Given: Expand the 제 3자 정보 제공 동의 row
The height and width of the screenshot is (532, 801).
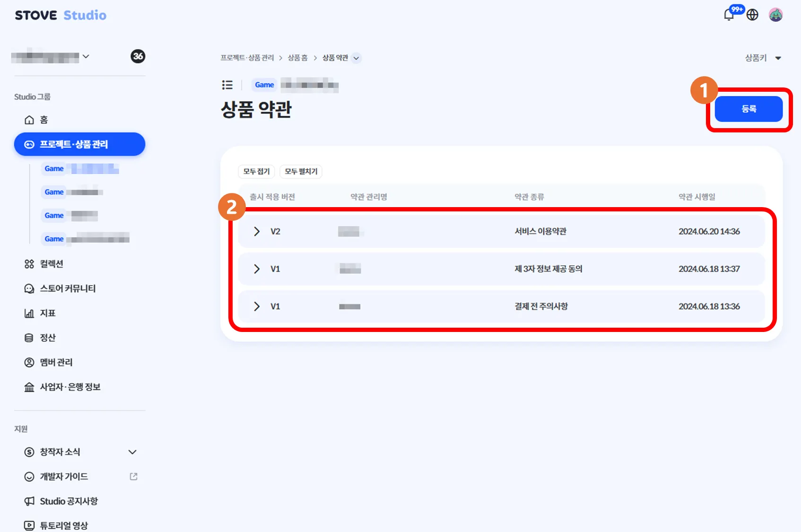Looking at the screenshot, I should tap(257, 269).
